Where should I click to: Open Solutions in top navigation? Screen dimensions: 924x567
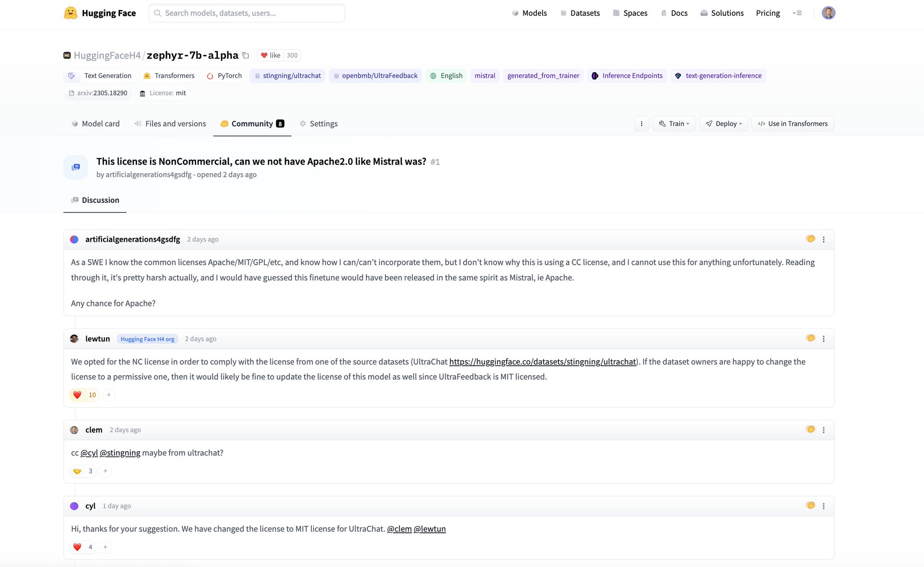click(x=722, y=13)
